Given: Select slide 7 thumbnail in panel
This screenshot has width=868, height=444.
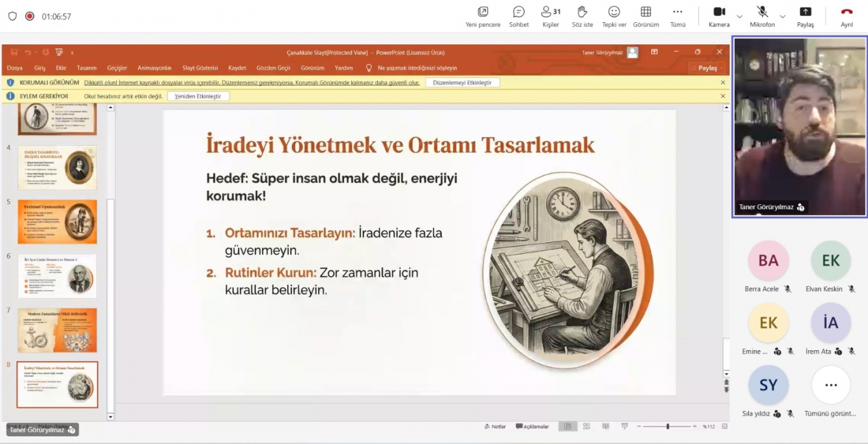Looking at the screenshot, I should pyautogui.click(x=57, y=330).
